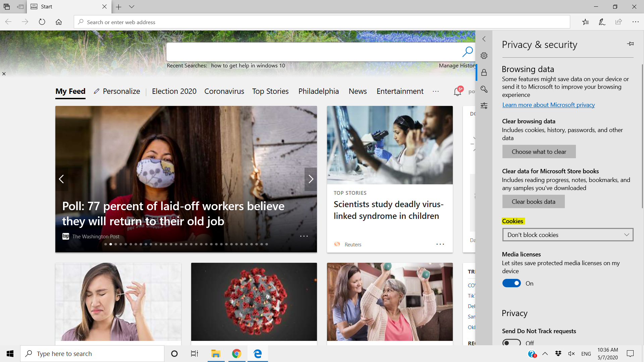Click Choose what to clear button

point(539,152)
